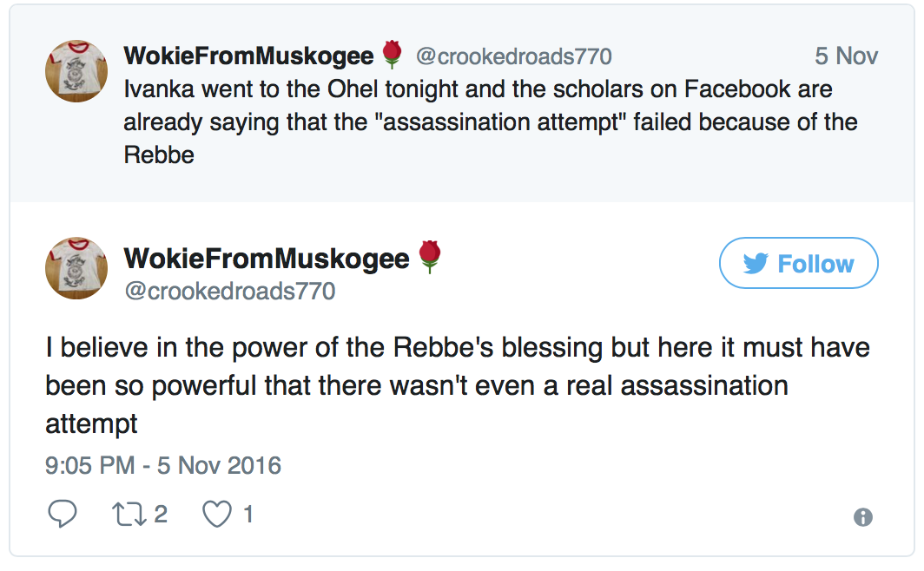924x571 pixels.
Task: Click the rose emoji in the parent tweet header
Action: point(393,56)
